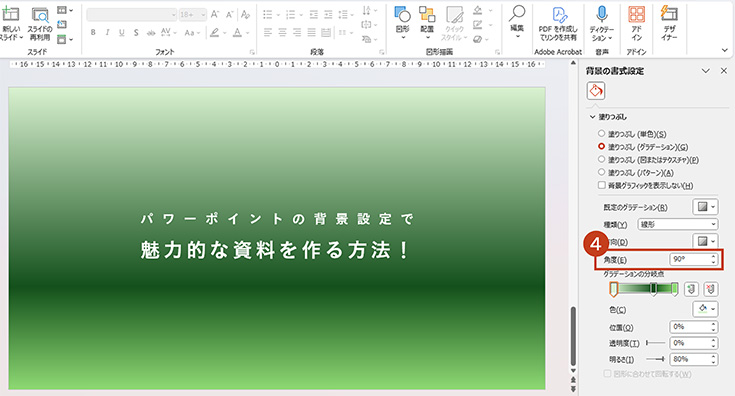
Task: Click the Position (位置) field showing 0%
Action: [x=693, y=327]
